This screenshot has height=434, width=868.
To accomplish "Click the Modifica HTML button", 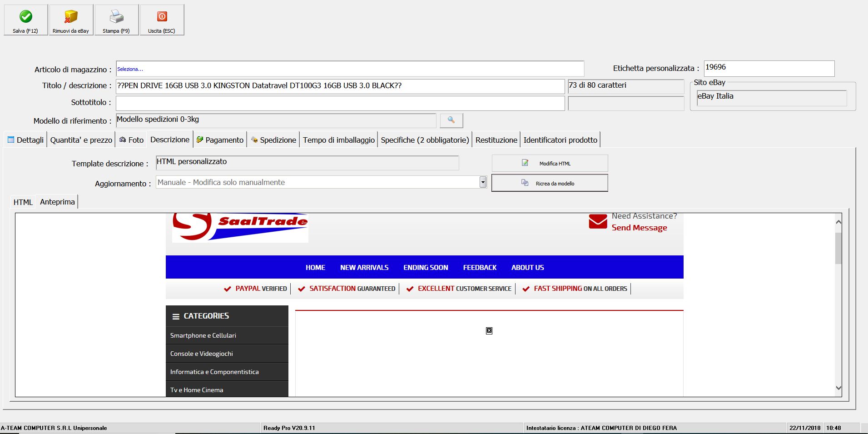I will 550,163.
